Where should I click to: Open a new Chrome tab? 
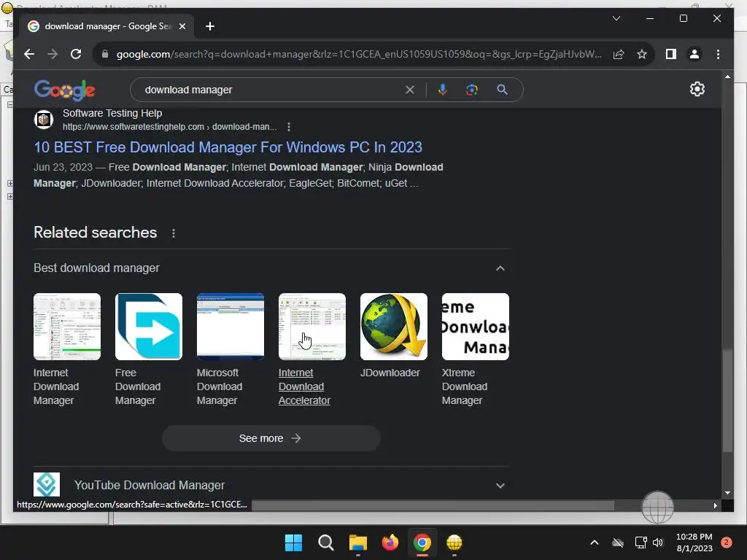209,26
